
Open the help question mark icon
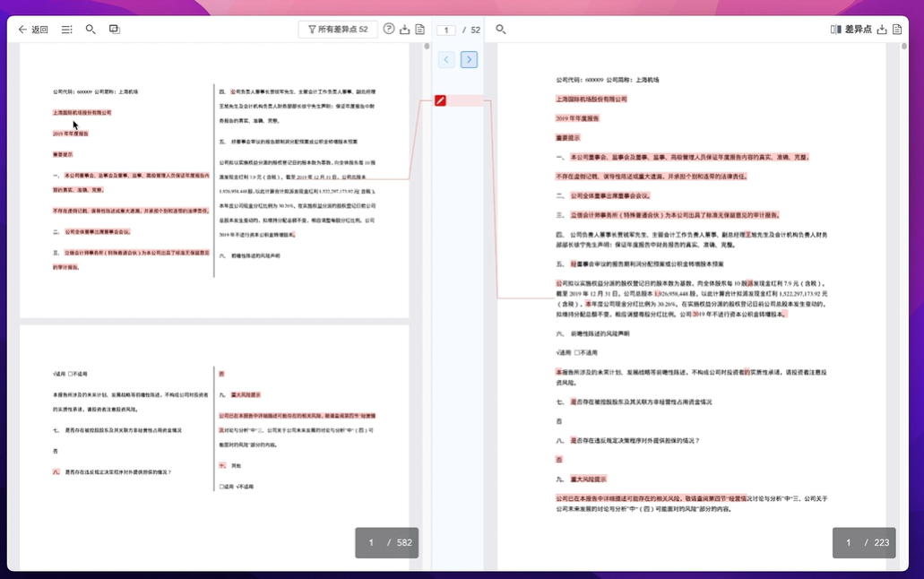[x=388, y=29]
